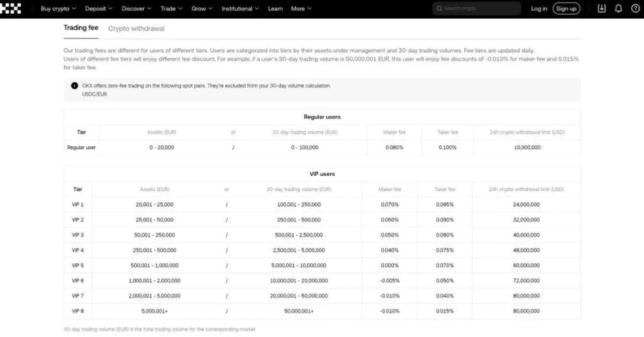Go to Learn in the navigation

275,9
